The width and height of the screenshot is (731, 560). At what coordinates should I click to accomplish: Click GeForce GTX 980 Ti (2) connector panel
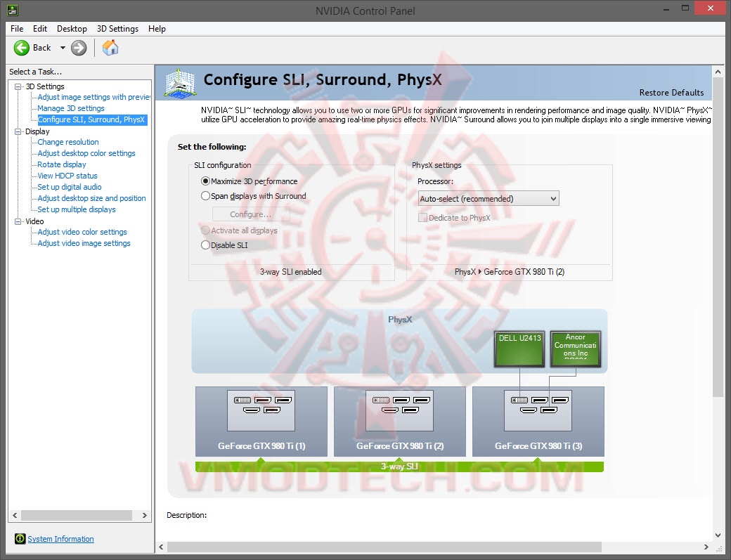coord(399,410)
